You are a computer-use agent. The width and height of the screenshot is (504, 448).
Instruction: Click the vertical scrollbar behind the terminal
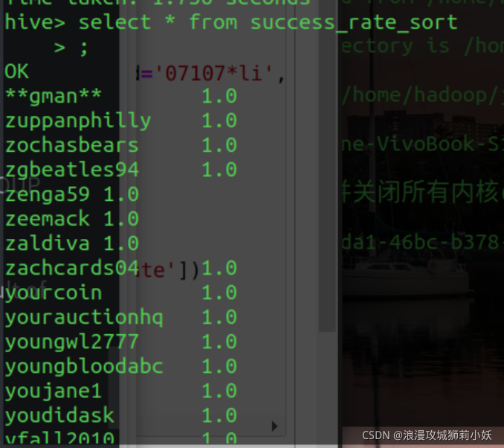point(328,166)
